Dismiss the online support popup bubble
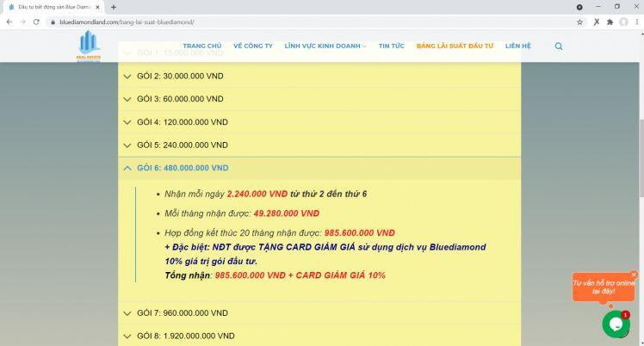The image size is (644, 346). coord(634,275)
